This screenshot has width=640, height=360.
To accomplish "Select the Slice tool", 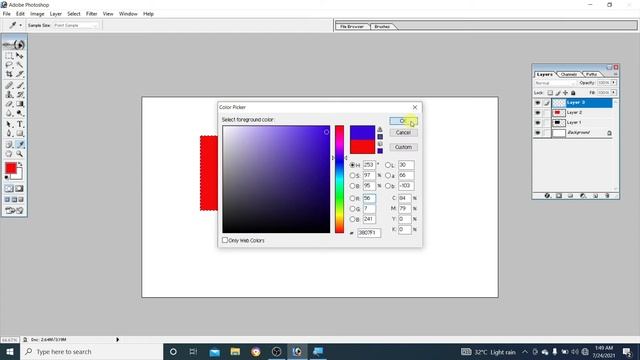I will pos(20,74).
